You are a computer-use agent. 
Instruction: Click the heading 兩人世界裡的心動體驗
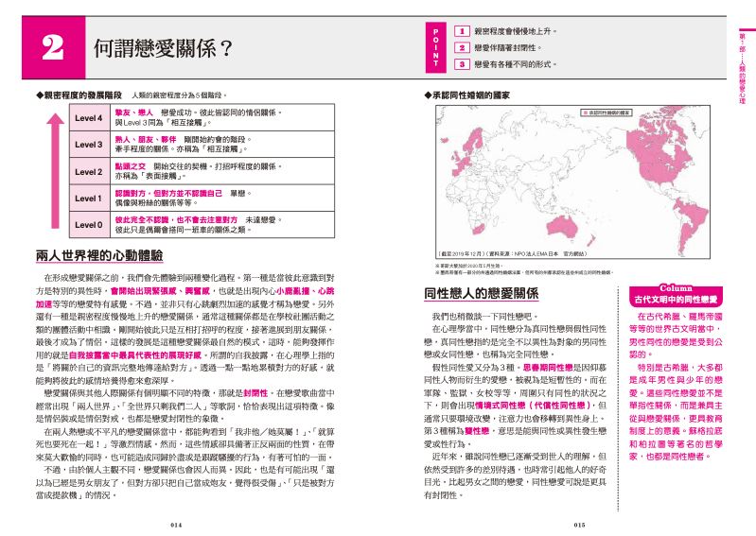(x=99, y=255)
